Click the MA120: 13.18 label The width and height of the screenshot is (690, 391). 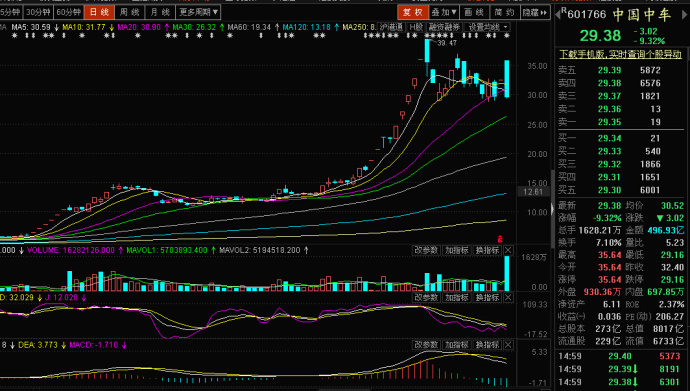[x=306, y=27]
